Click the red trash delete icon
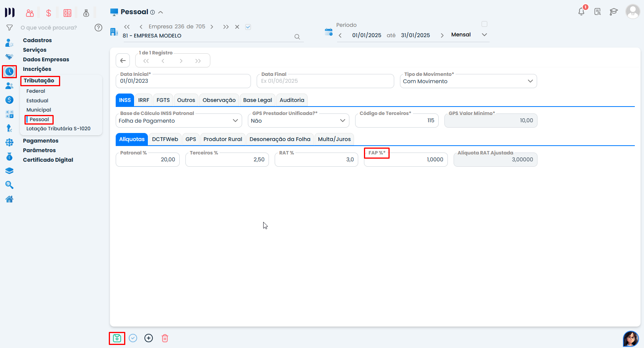Screen dimensions: 644x348 coord(165,338)
